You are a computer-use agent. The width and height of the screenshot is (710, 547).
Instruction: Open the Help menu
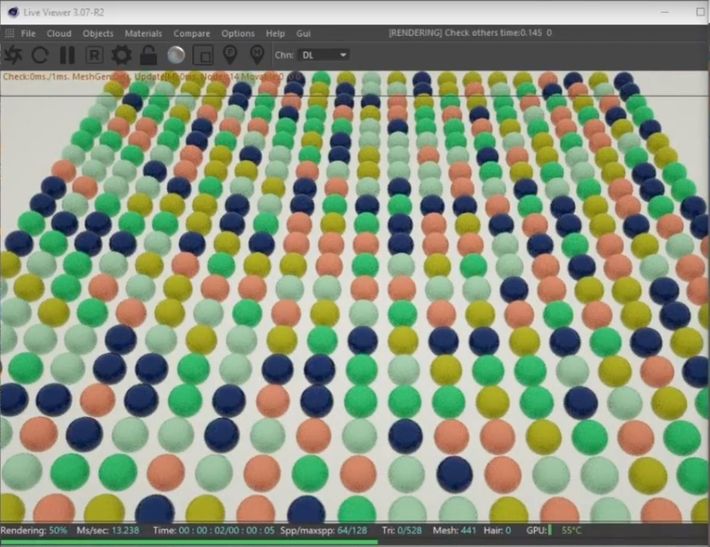pos(275,34)
